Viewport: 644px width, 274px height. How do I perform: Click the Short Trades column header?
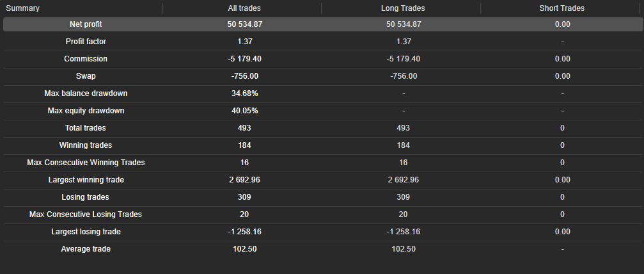pyautogui.click(x=562, y=8)
